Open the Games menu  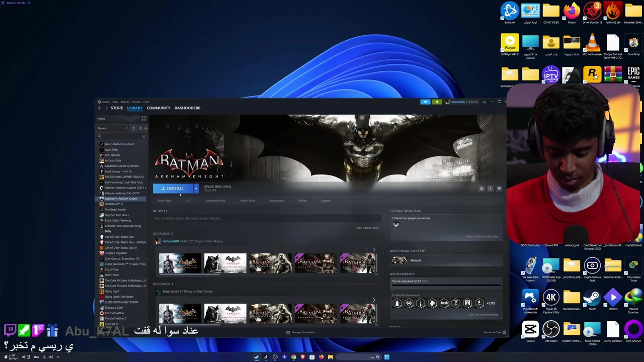point(136,102)
